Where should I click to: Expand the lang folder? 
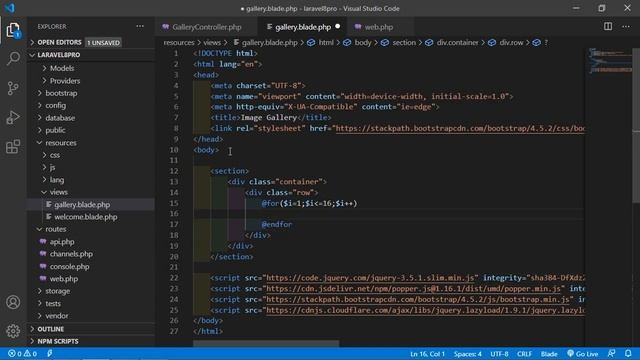pos(57,180)
